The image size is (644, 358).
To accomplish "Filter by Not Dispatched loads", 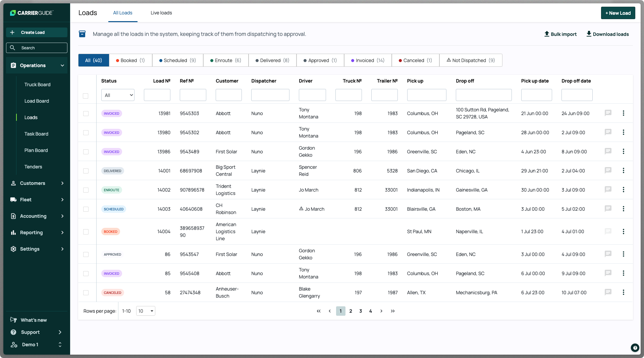I will (470, 60).
